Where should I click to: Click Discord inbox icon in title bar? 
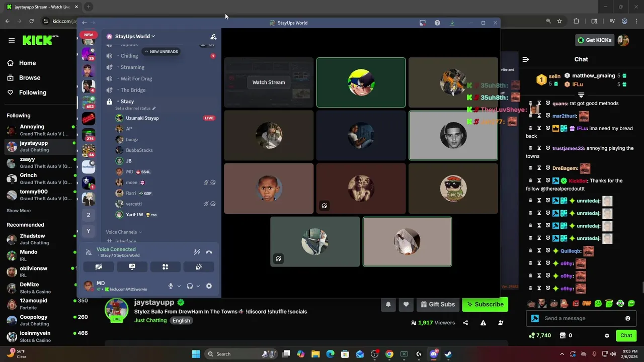(x=423, y=23)
